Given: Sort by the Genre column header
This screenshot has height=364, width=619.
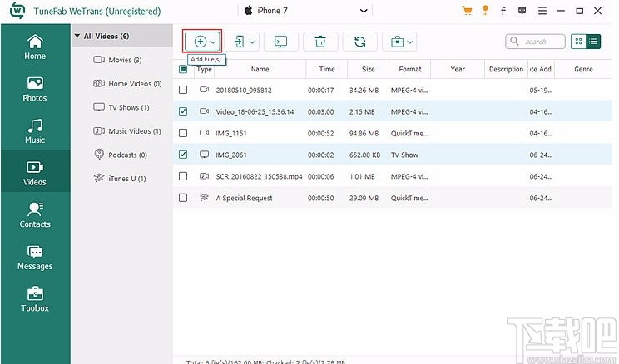Looking at the screenshot, I should tap(583, 70).
